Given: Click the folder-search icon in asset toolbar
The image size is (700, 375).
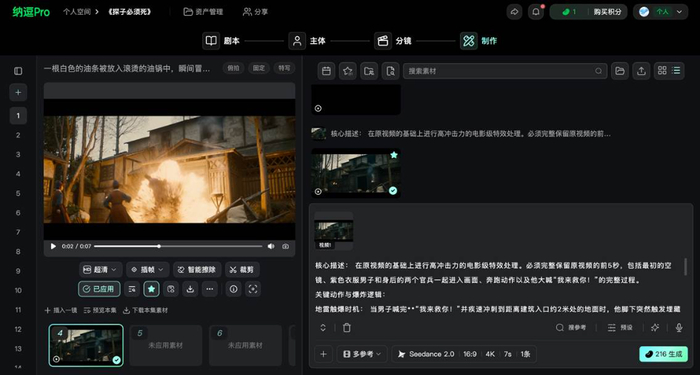Looking at the screenshot, I should tap(369, 71).
